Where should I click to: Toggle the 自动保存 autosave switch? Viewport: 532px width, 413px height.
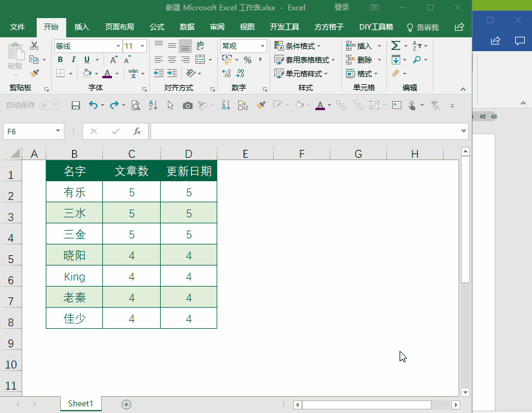coord(50,105)
